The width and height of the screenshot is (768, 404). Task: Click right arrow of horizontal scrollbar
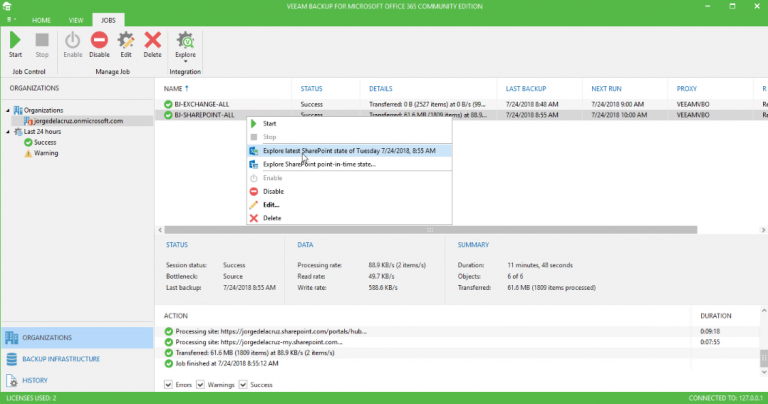coord(763,230)
